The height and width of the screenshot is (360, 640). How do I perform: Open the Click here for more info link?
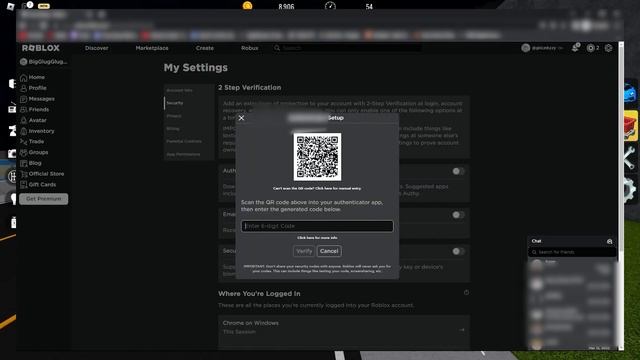click(x=317, y=238)
